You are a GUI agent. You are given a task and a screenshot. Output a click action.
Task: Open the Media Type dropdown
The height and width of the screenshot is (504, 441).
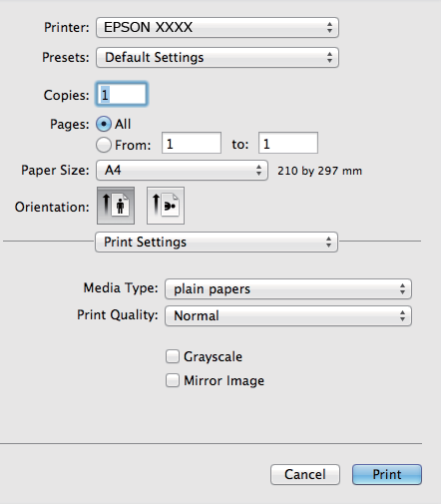tap(288, 288)
